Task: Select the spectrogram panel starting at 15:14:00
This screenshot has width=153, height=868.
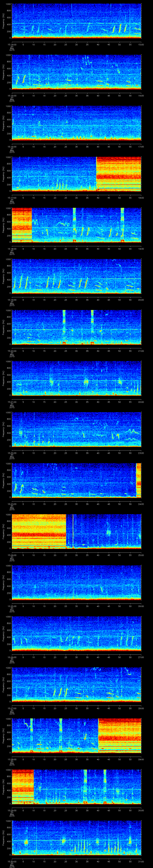Action: click(76, 21)
